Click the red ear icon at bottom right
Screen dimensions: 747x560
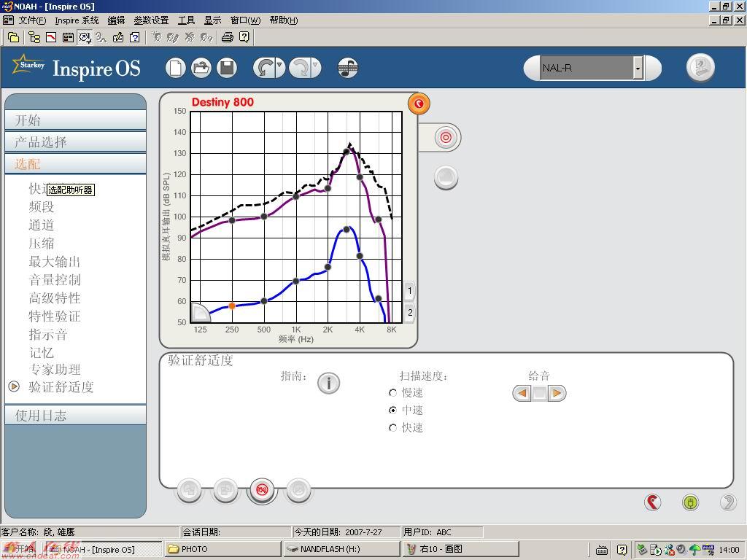pyautogui.click(x=653, y=502)
